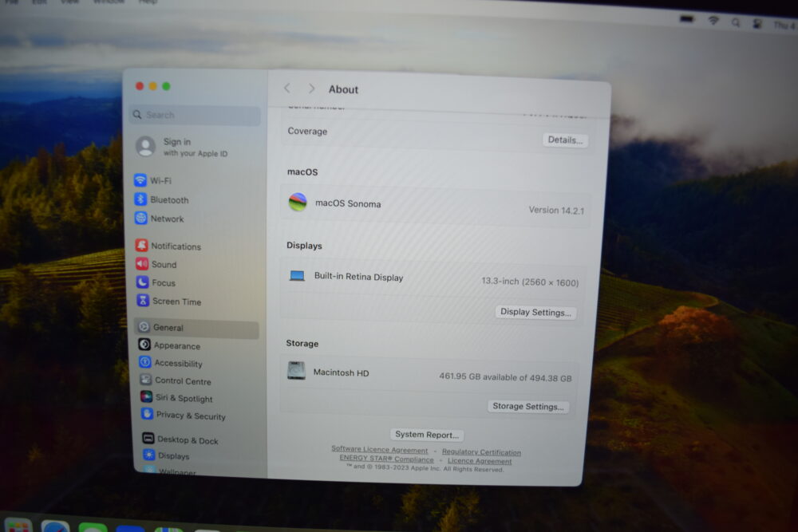Image resolution: width=798 pixels, height=532 pixels.
Task: Open Control Centre from menu bar
Action: (x=757, y=23)
